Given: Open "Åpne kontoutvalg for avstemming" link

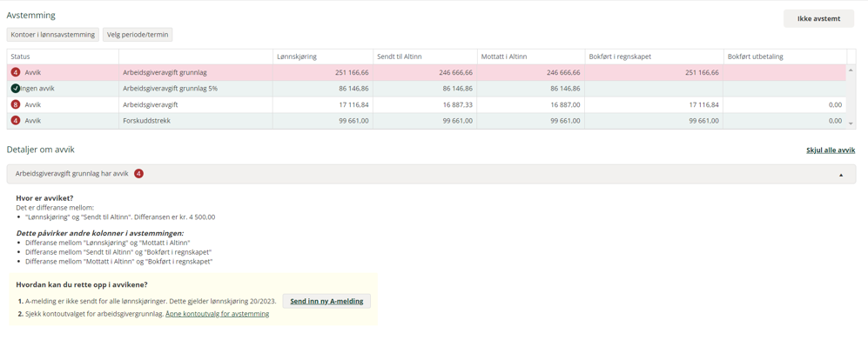Looking at the screenshot, I should (x=217, y=314).
